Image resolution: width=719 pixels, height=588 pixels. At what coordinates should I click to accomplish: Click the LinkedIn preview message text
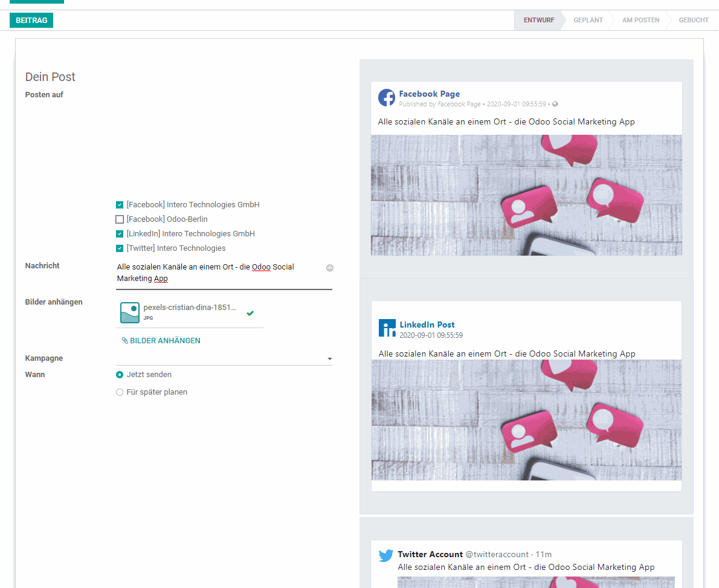pos(507,354)
